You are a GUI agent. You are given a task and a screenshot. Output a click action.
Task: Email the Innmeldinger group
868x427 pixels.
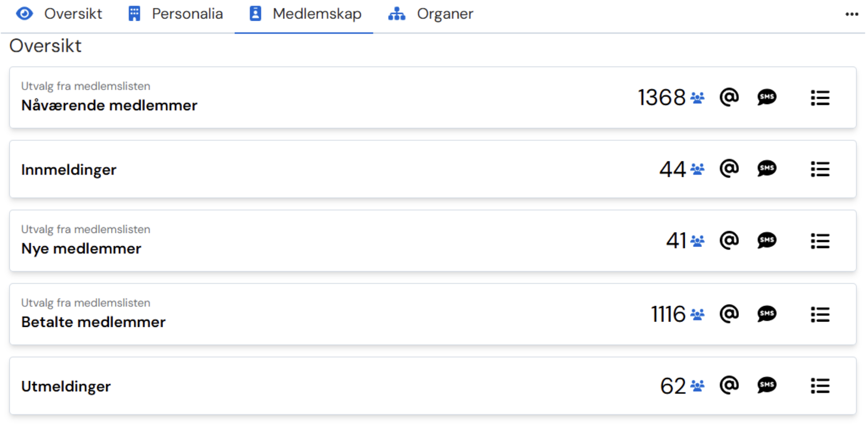click(x=729, y=169)
